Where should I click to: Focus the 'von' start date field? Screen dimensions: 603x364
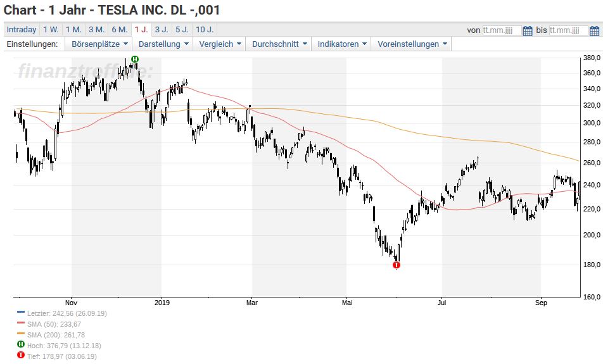[x=502, y=30]
